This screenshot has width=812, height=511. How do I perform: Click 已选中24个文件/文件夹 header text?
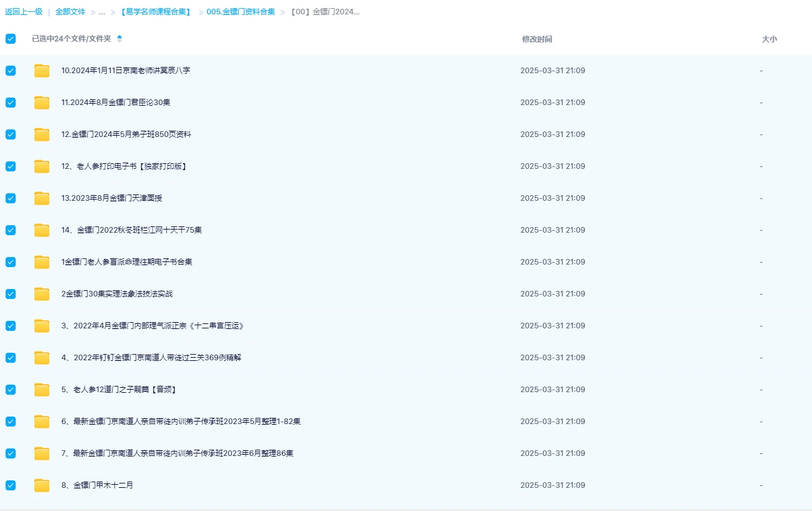(x=71, y=39)
